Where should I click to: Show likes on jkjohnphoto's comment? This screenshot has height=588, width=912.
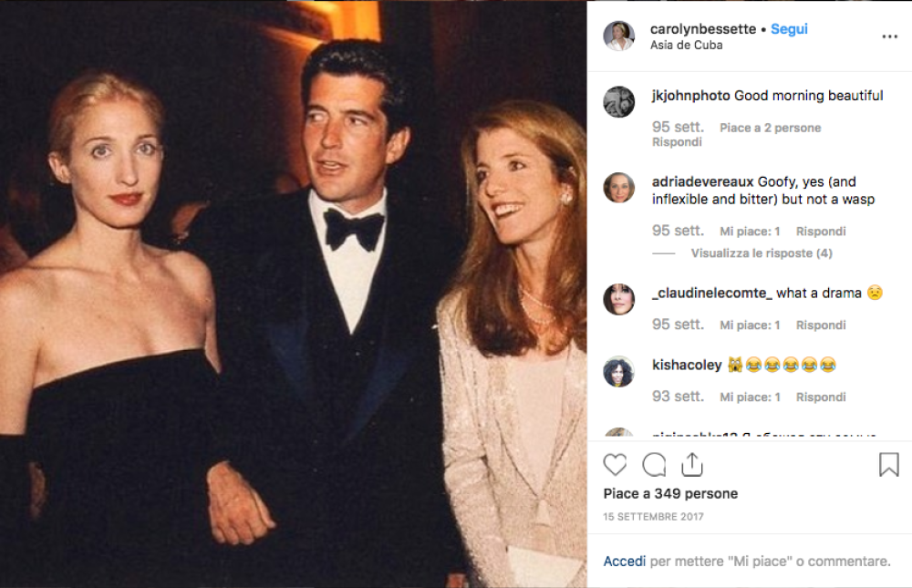pyautogui.click(x=770, y=128)
